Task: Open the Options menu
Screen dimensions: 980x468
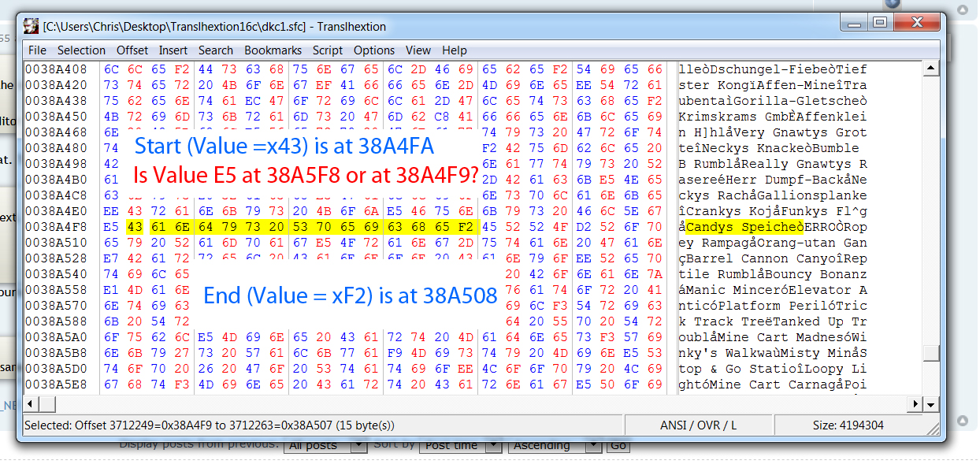Action: pos(374,50)
